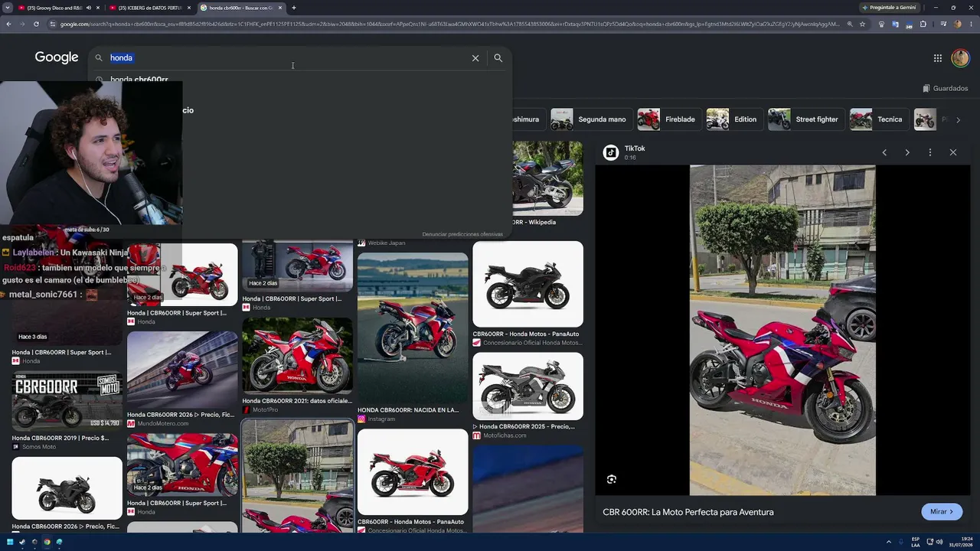The width and height of the screenshot is (980, 551).
Task: Switch to ICEBERG de DATOS tab
Action: [x=150, y=8]
